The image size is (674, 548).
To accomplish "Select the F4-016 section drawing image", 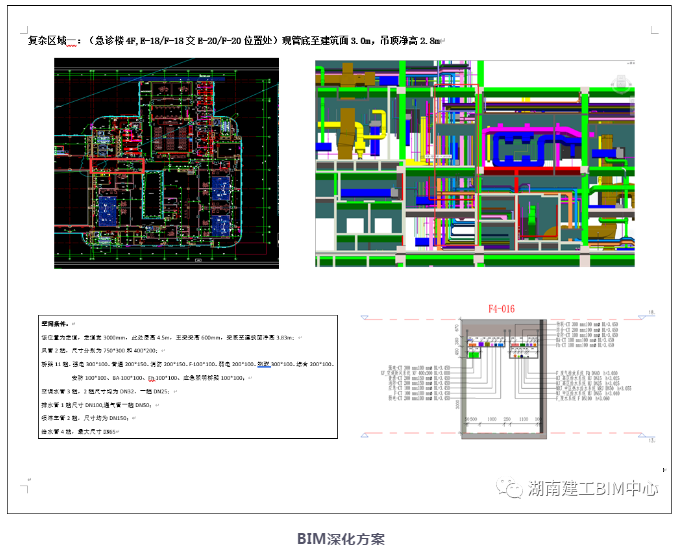I will click(509, 372).
